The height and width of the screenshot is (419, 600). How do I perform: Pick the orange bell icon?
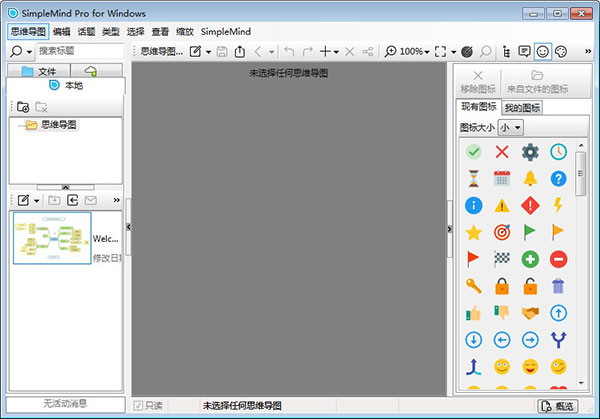point(530,179)
